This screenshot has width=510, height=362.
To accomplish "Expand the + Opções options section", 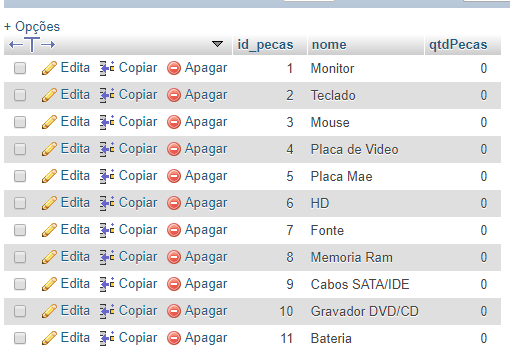I will [32, 26].
